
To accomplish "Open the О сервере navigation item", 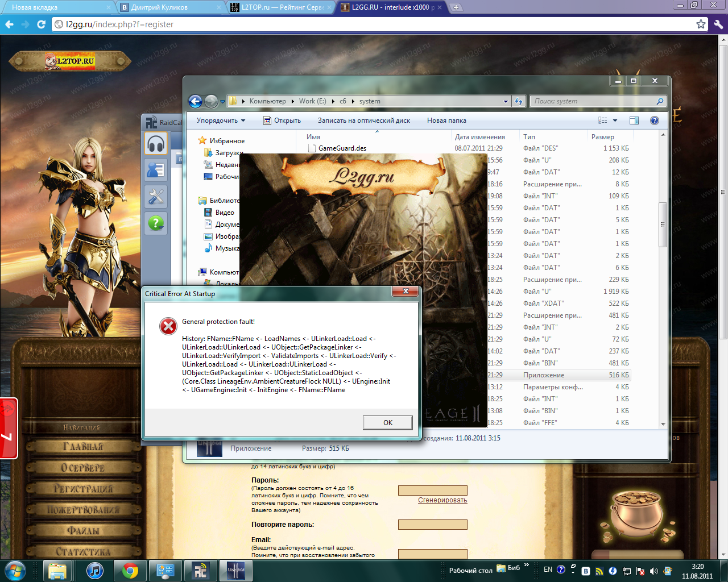I will [x=83, y=468].
